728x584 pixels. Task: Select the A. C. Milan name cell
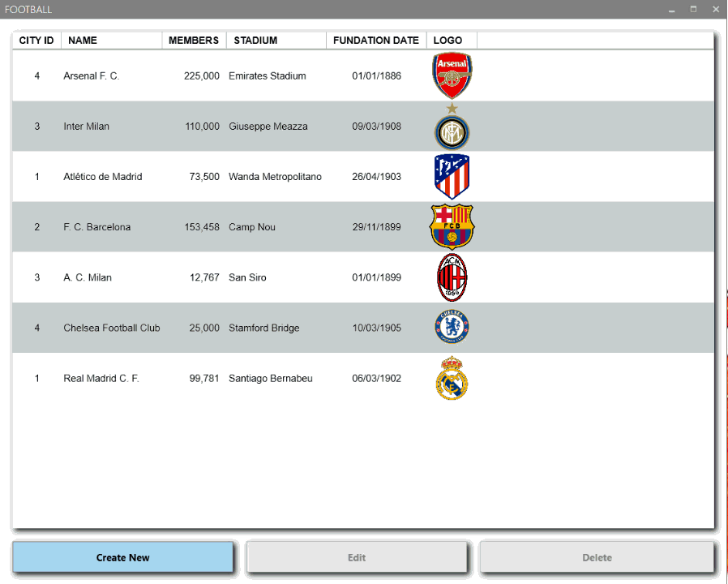[x=88, y=277]
